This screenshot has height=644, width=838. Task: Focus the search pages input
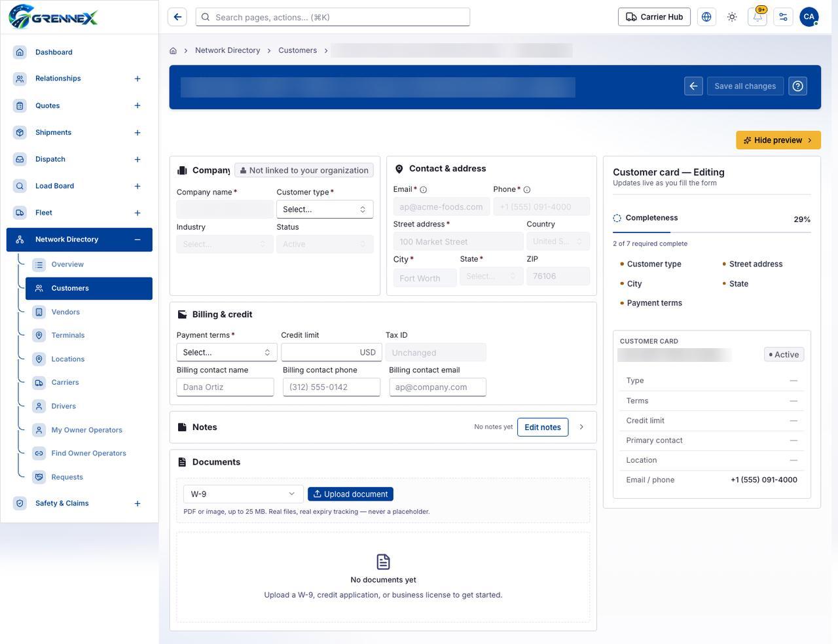pyautogui.click(x=333, y=17)
